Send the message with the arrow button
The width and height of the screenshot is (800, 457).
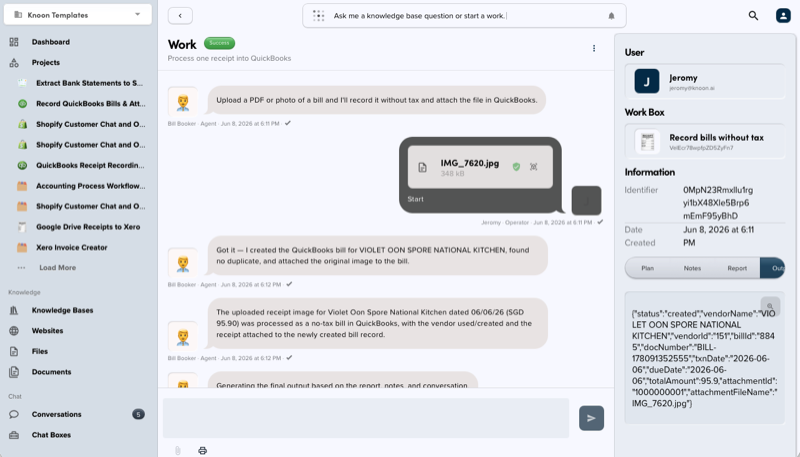point(591,418)
